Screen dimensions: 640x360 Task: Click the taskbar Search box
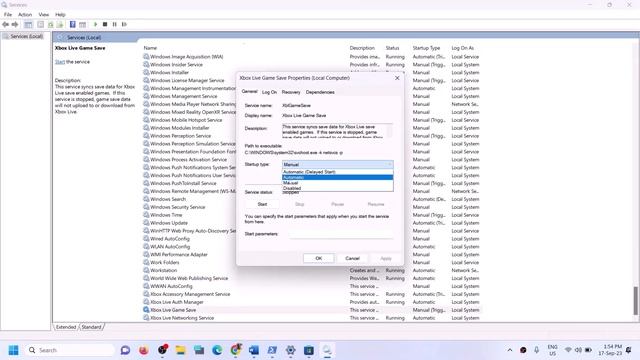point(70,350)
